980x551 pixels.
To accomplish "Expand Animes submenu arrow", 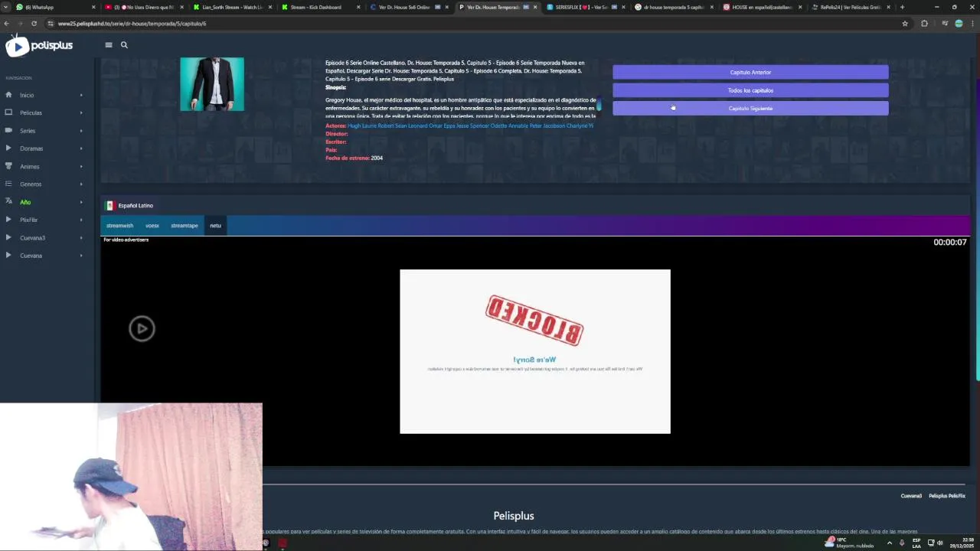I will [81, 166].
